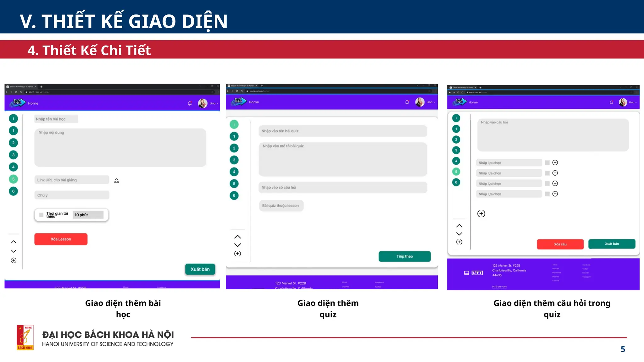Image resolution: width=644 pixels, height=362 pixels.
Task: Add step with plus icon in lesson sidebar
Action: 14,261
